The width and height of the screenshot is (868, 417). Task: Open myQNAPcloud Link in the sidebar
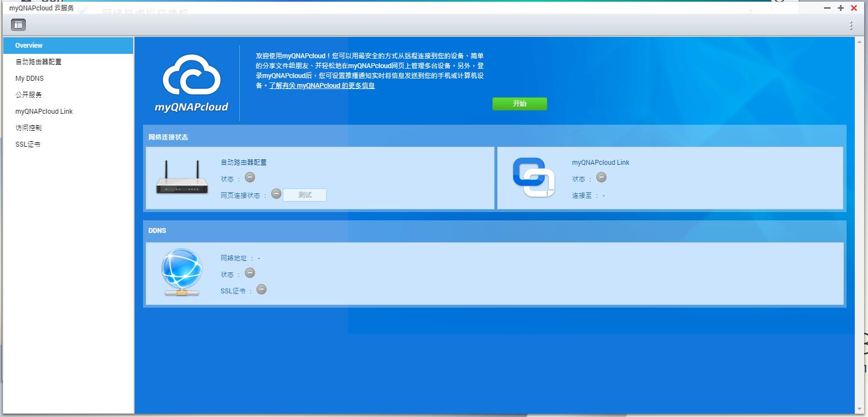point(68,112)
